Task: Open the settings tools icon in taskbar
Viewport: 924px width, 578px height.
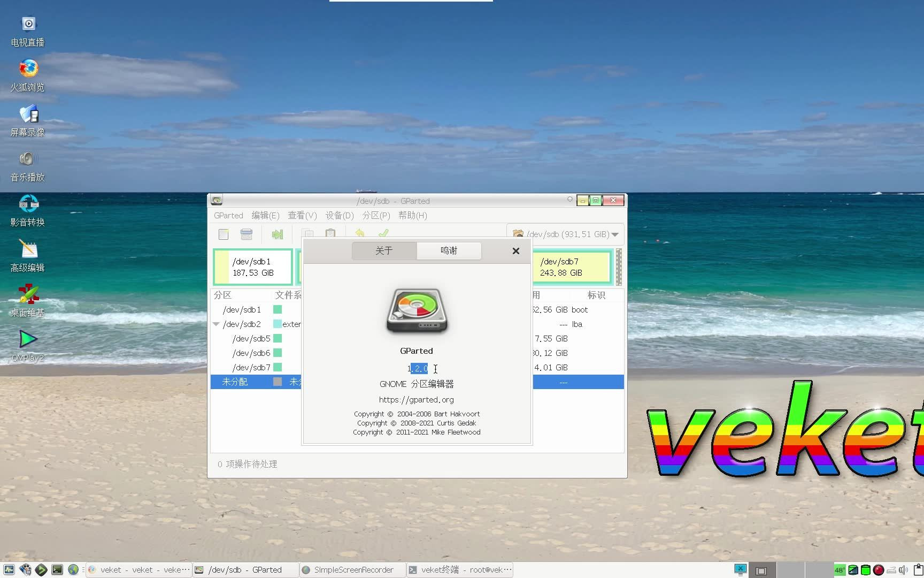Action: [x=25, y=570]
